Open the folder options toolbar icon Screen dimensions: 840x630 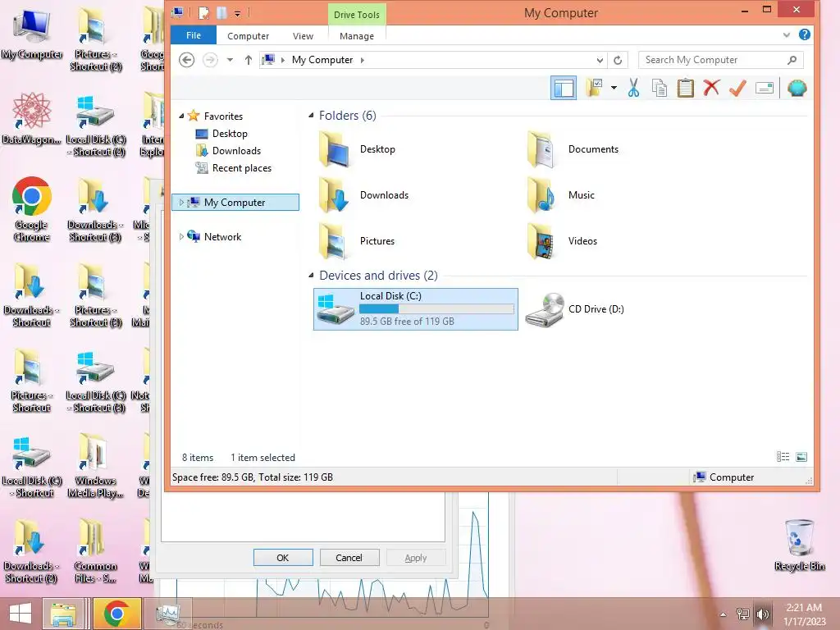(x=595, y=88)
